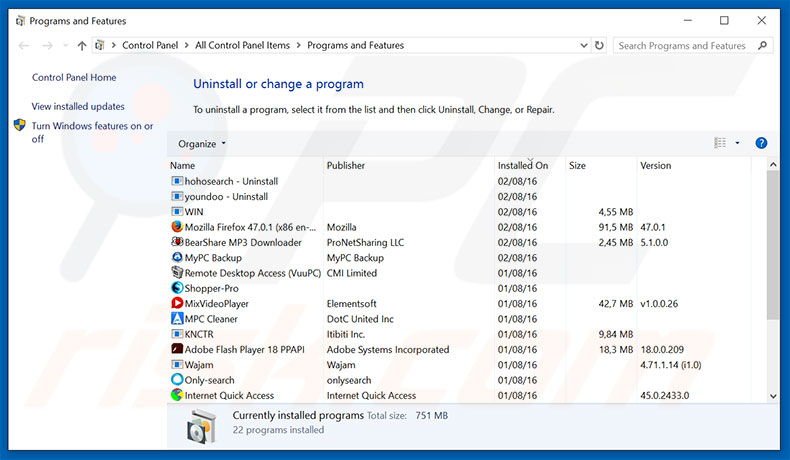Screen dimensions: 790x460
Task: Click the address bar location icon
Action: (100, 45)
